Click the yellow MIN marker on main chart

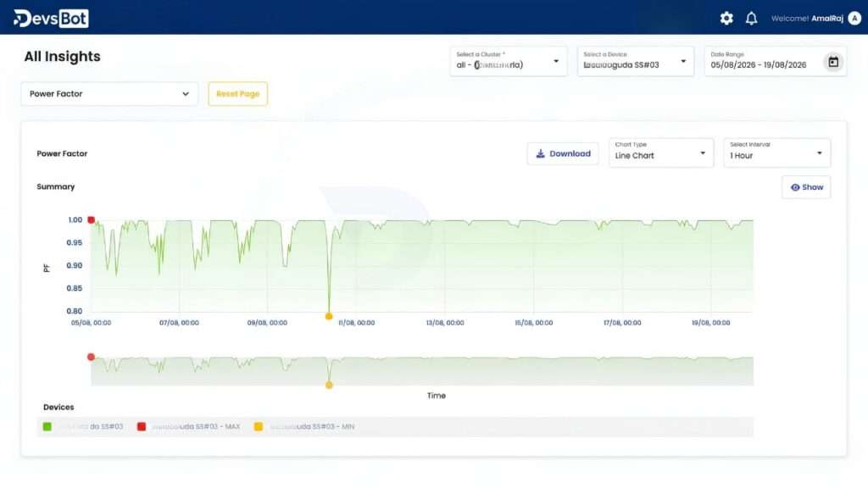pyautogui.click(x=329, y=317)
